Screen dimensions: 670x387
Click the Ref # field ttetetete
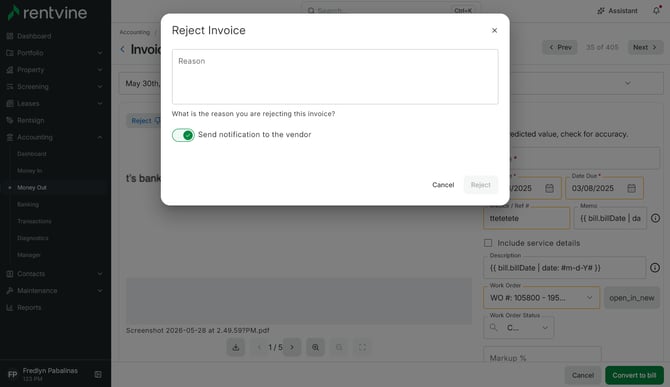pos(526,218)
